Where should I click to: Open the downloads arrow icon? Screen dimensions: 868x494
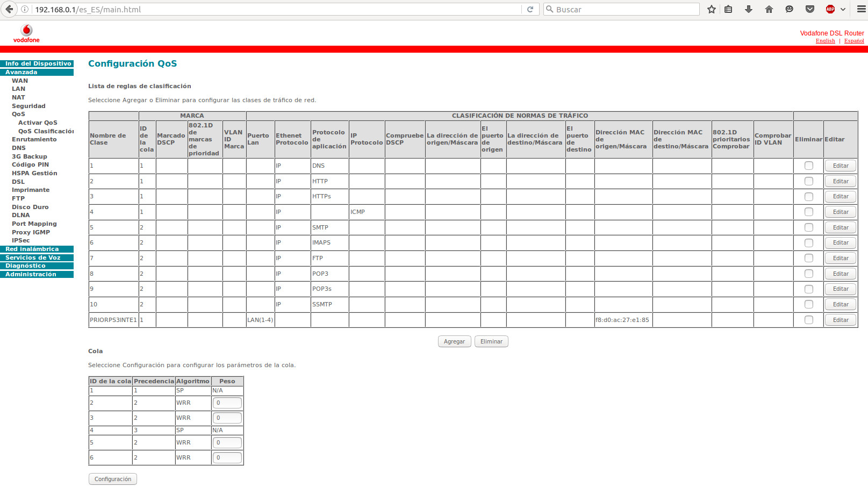749,9
